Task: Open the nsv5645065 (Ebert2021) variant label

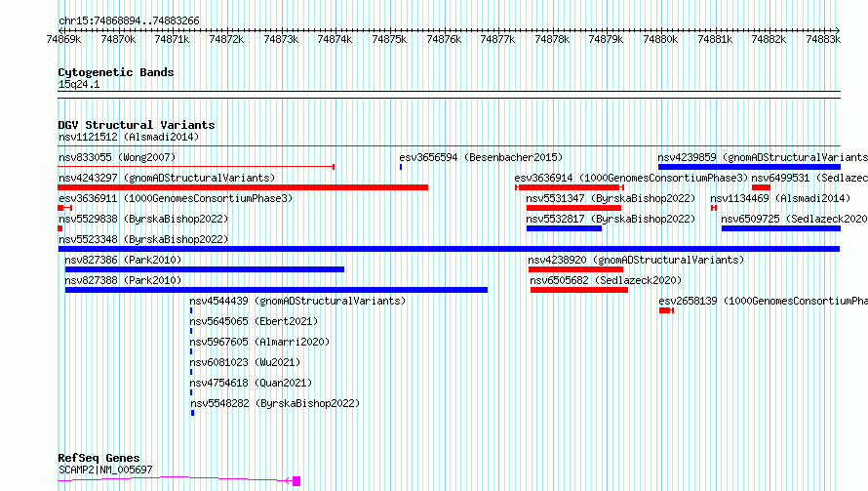Action: (x=254, y=321)
